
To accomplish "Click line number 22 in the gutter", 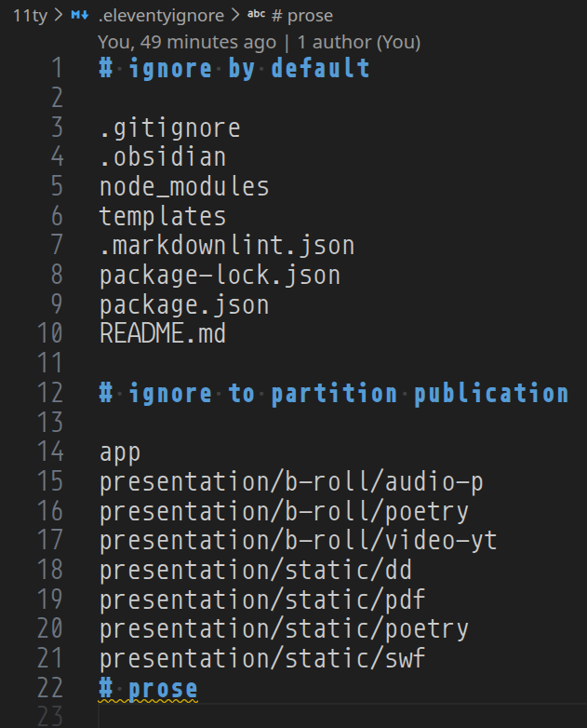I will coord(49,688).
